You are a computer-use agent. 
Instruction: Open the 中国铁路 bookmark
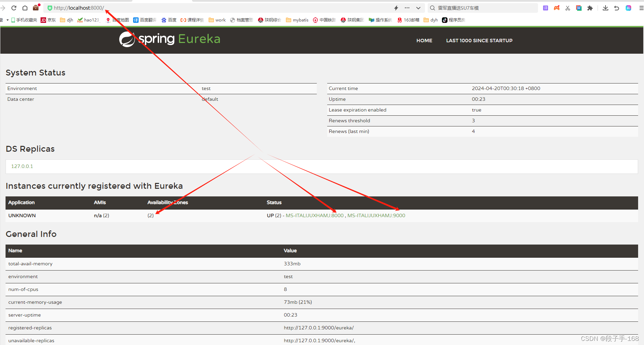point(324,20)
